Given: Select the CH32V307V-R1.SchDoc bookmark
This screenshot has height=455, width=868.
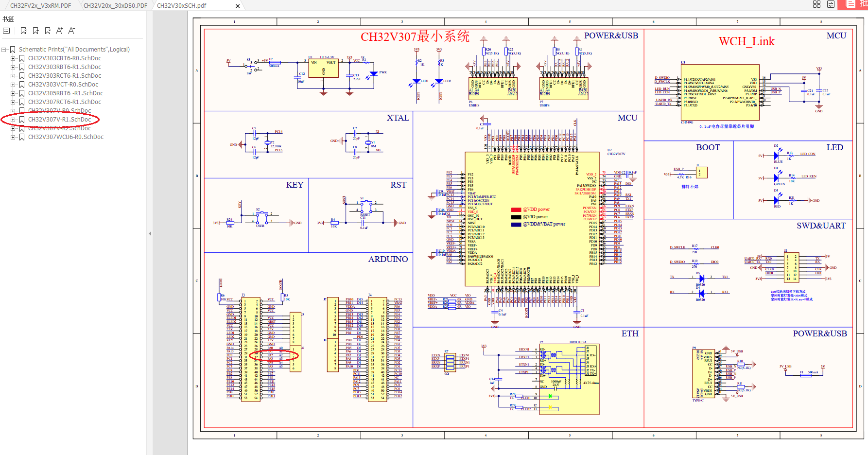Looking at the screenshot, I should coord(59,120).
